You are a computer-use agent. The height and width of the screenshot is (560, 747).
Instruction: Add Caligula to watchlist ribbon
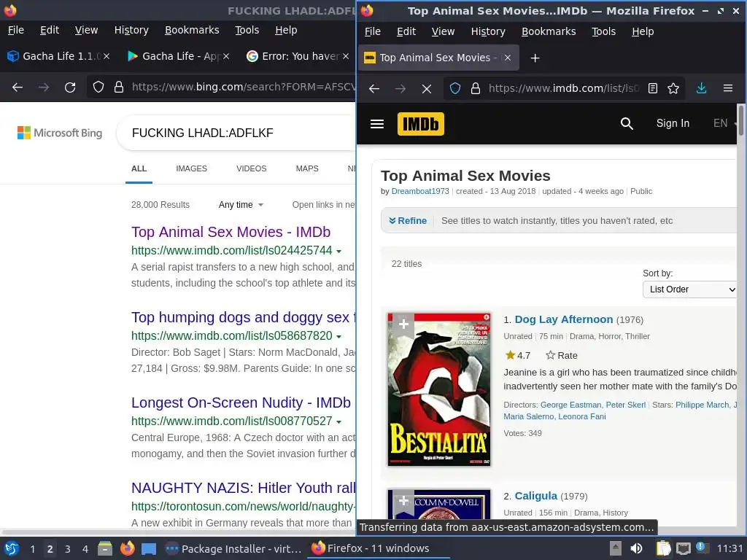click(x=403, y=502)
